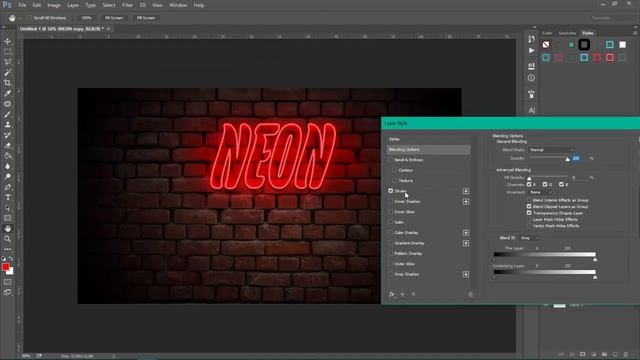Open the Properties panel icon
This screenshot has width=640, height=360.
(531, 66)
